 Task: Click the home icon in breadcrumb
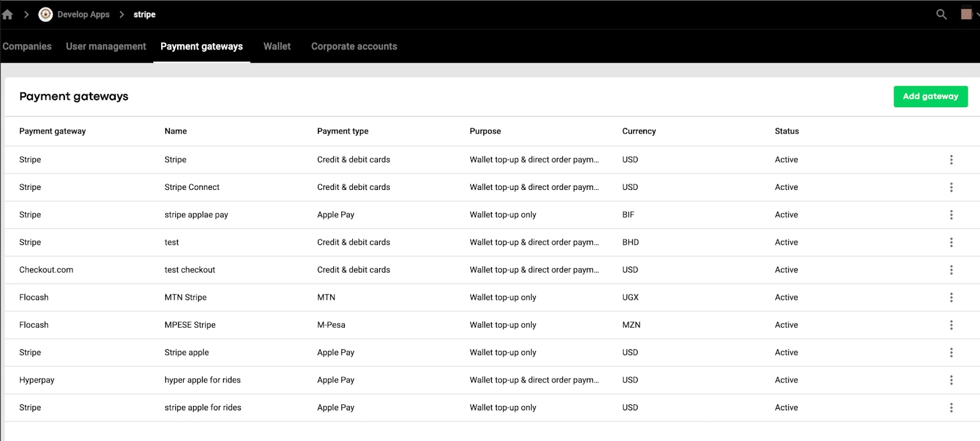point(7,15)
